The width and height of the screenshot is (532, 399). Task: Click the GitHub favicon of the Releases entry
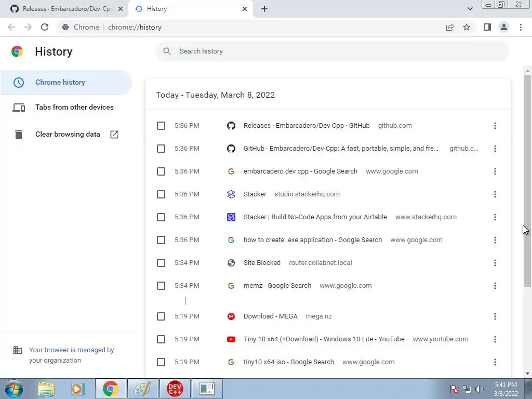coord(231,126)
